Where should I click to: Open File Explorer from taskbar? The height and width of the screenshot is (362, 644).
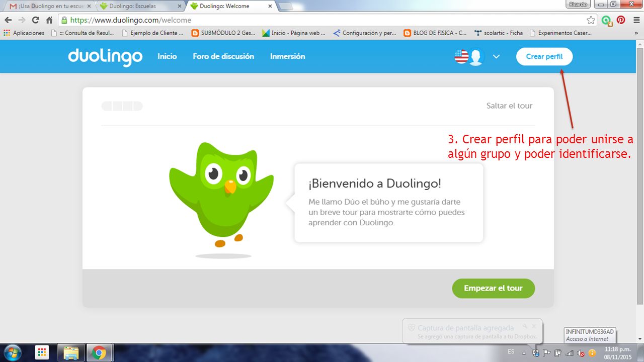coord(71,353)
